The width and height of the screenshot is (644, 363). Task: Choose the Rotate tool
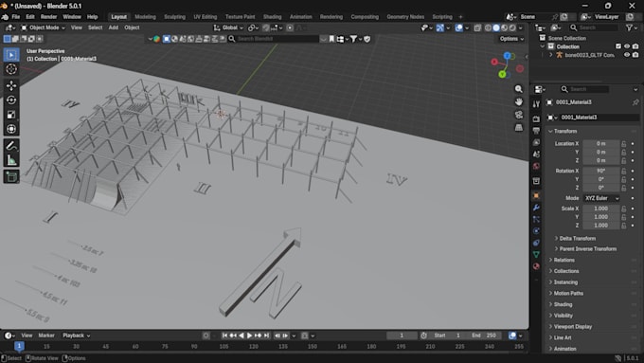[x=11, y=100]
